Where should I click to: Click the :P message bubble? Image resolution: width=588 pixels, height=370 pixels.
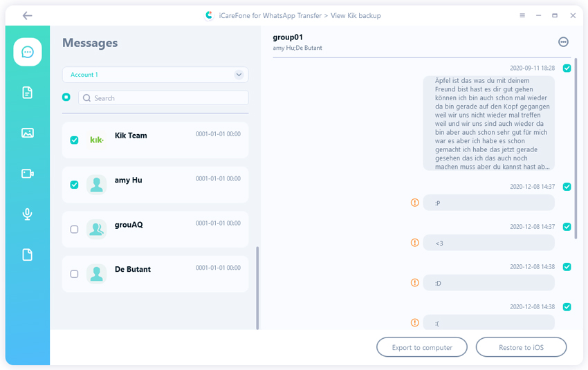click(x=488, y=203)
